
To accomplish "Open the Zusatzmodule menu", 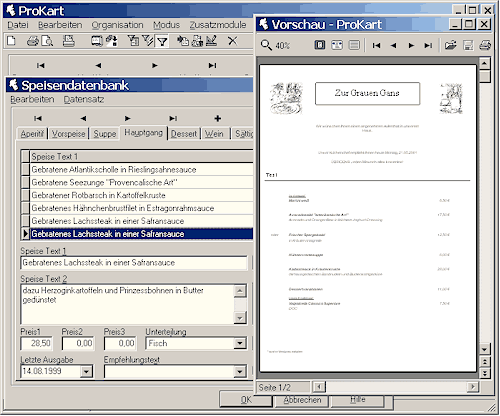I will (218, 25).
